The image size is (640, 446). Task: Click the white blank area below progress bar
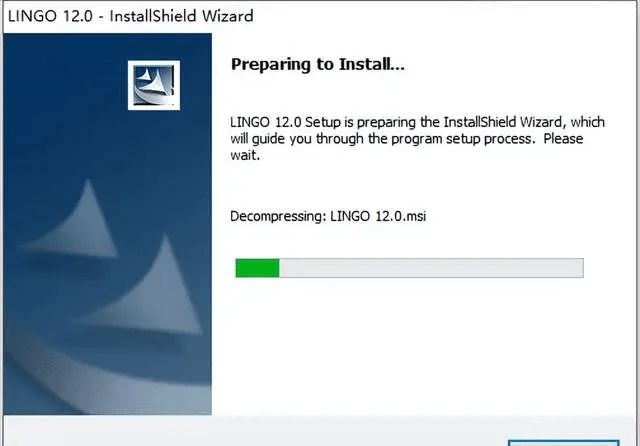pyautogui.click(x=424, y=347)
